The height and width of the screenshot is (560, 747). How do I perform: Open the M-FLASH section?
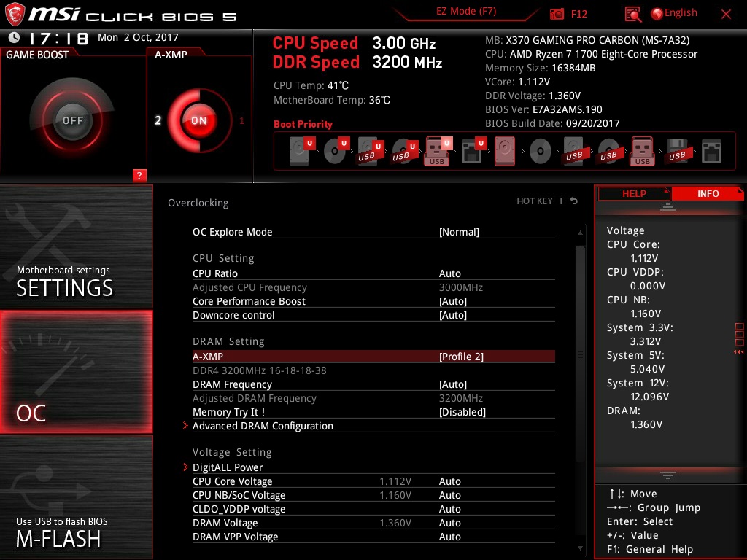tap(76, 497)
